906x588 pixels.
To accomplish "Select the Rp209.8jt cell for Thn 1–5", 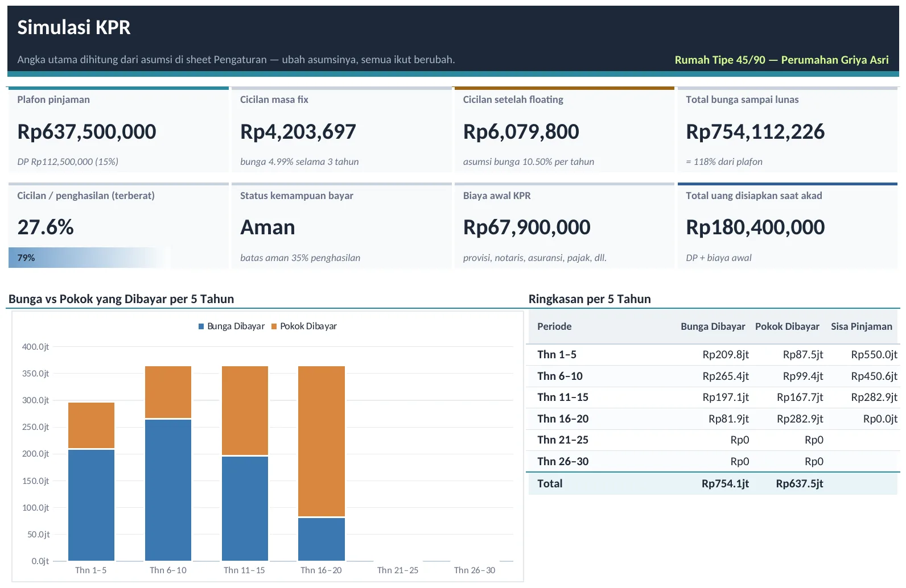I will pyautogui.click(x=726, y=355).
